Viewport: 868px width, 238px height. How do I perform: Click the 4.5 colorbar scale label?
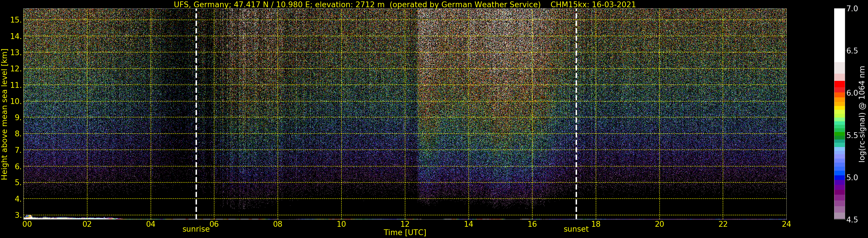[852, 220]
